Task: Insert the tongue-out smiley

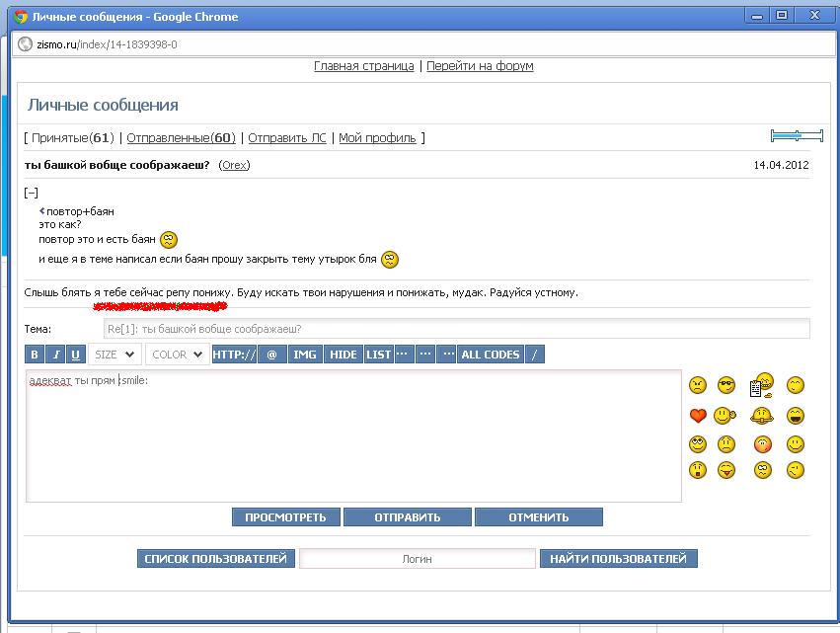Action: (x=725, y=470)
